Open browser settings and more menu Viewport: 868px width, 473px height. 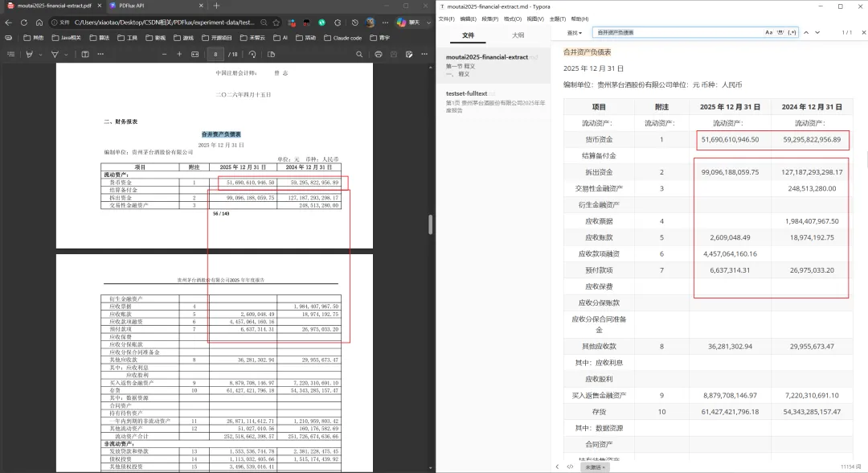coord(385,23)
